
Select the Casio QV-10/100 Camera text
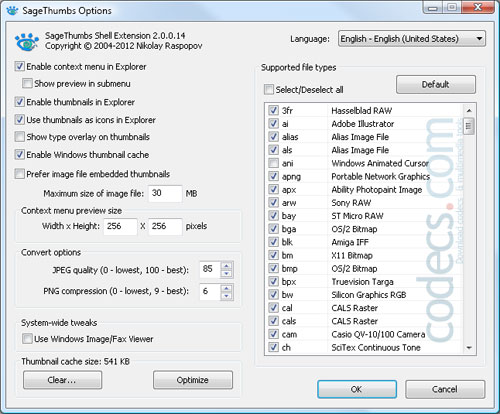click(x=378, y=334)
